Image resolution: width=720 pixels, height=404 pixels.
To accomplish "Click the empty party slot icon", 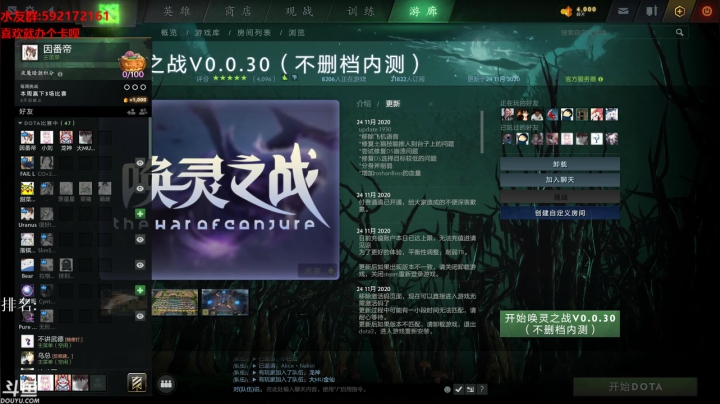I will pos(98,382).
